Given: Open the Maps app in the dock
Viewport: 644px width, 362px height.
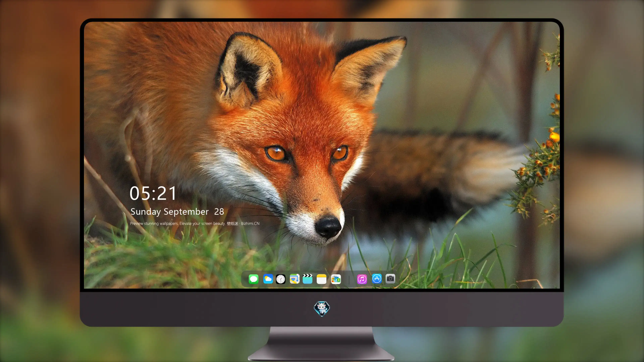Looking at the screenshot, I should [x=294, y=279].
